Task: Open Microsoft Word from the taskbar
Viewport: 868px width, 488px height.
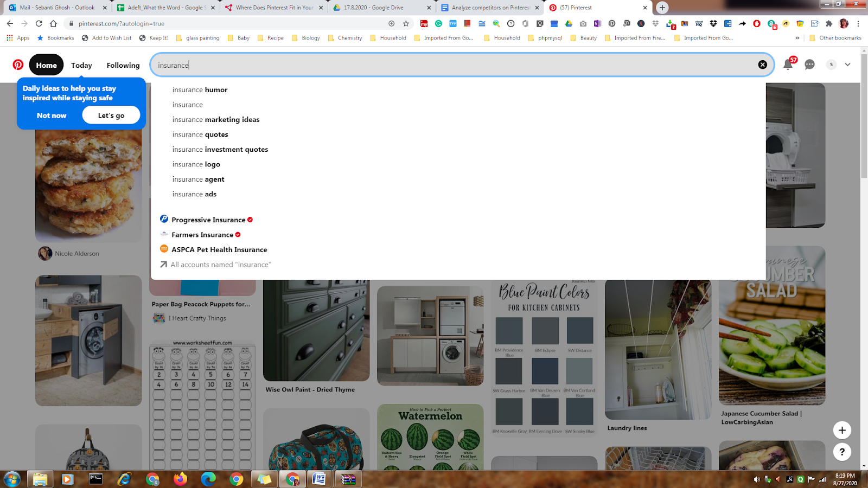Action: coord(319,479)
